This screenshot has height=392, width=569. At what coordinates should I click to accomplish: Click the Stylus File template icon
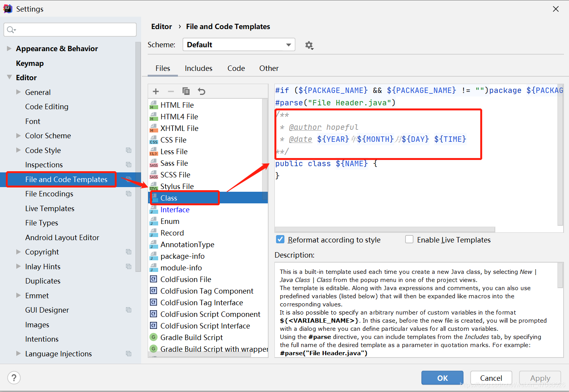154,186
